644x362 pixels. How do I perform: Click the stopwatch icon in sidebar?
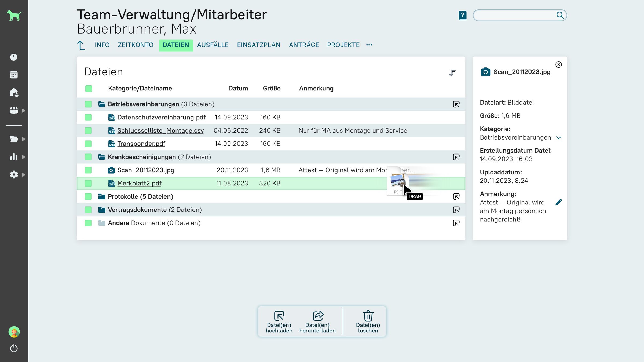coord(14,57)
